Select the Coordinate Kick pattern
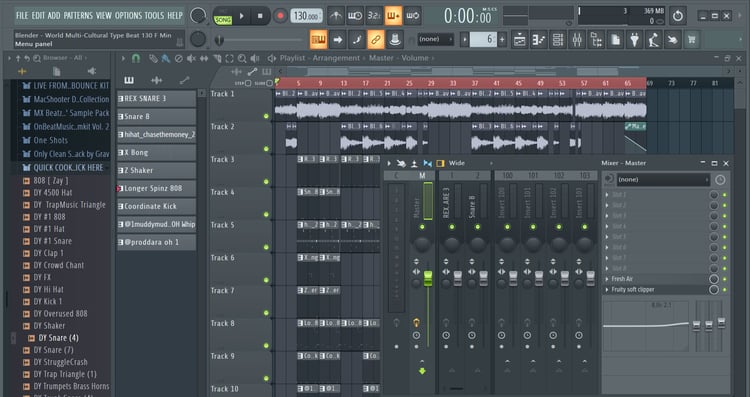The width and height of the screenshot is (750, 397). pyautogui.click(x=156, y=206)
